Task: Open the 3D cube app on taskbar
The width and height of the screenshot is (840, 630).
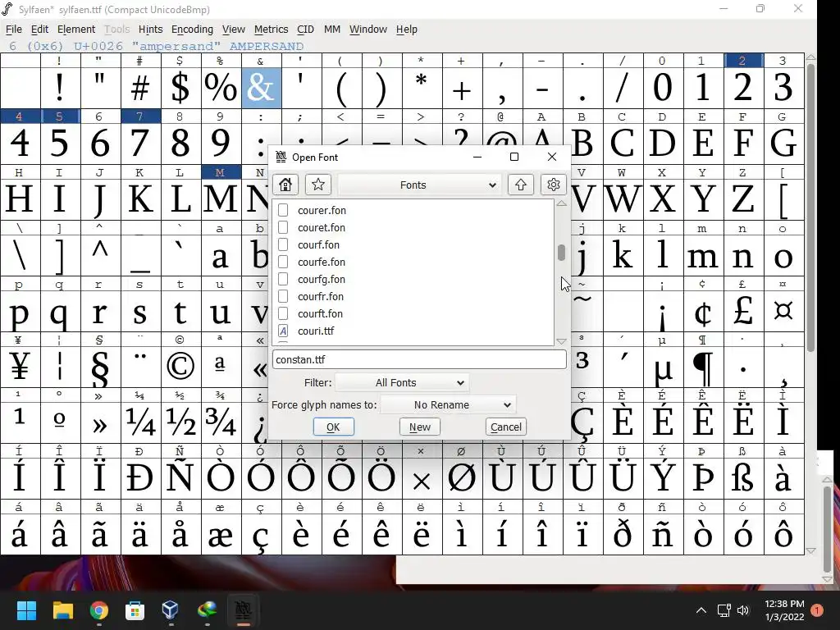Action: [171, 610]
